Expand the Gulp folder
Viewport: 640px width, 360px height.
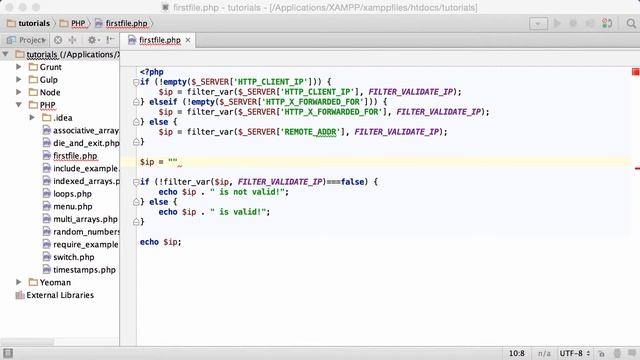[18, 79]
